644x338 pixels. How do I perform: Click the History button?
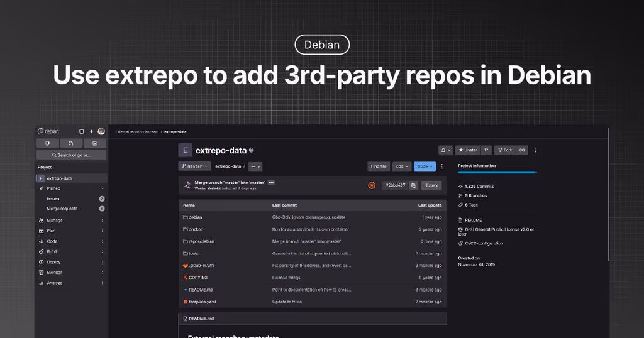tap(431, 185)
